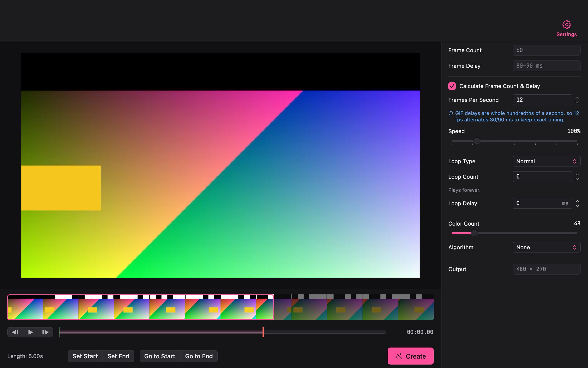Click the info icon beside GIF delays note
This screenshot has width=588, height=368.
(x=451, y=113)
